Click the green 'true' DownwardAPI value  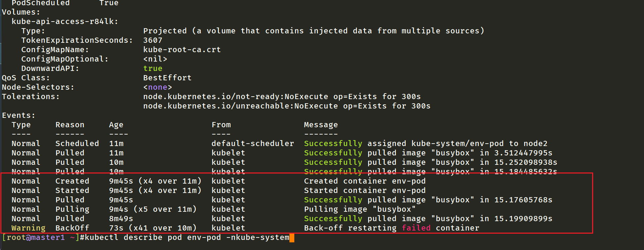pyautogui.click(x=153, y=68)
